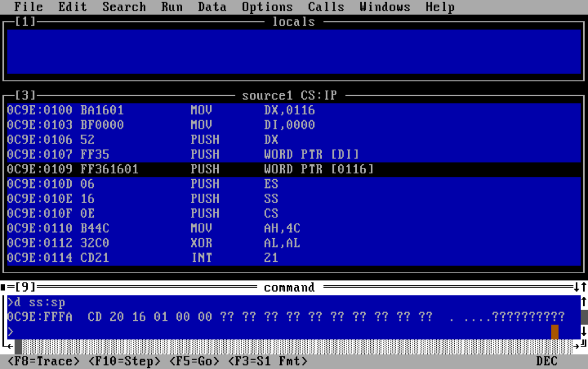The height and width of the screenshot is (369, 588).
Task: Select the command window title
Action: pos(290,288)
